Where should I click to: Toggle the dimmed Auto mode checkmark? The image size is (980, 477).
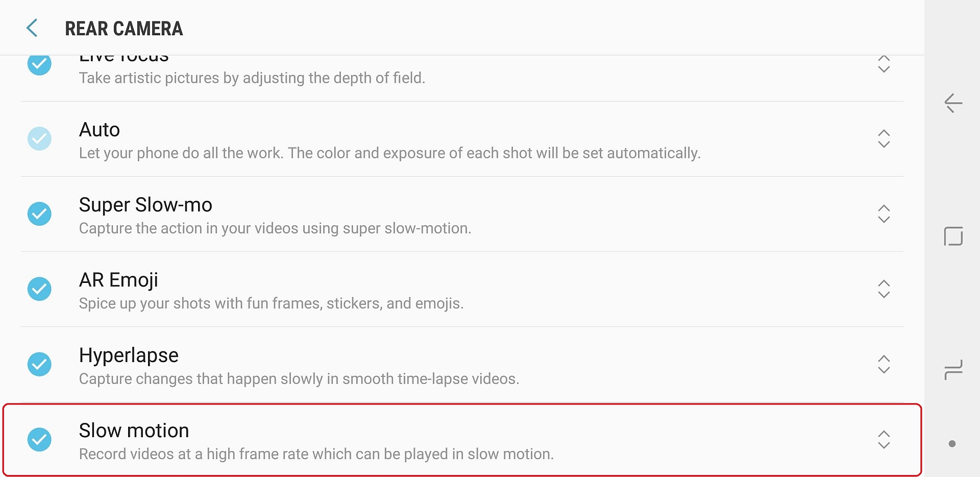click(x=39, y=139)
